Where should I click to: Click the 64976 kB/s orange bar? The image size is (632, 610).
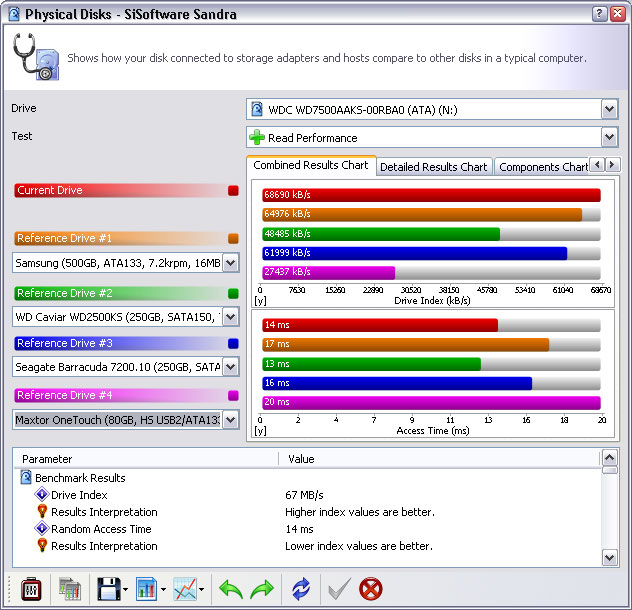tap(422, 214)
